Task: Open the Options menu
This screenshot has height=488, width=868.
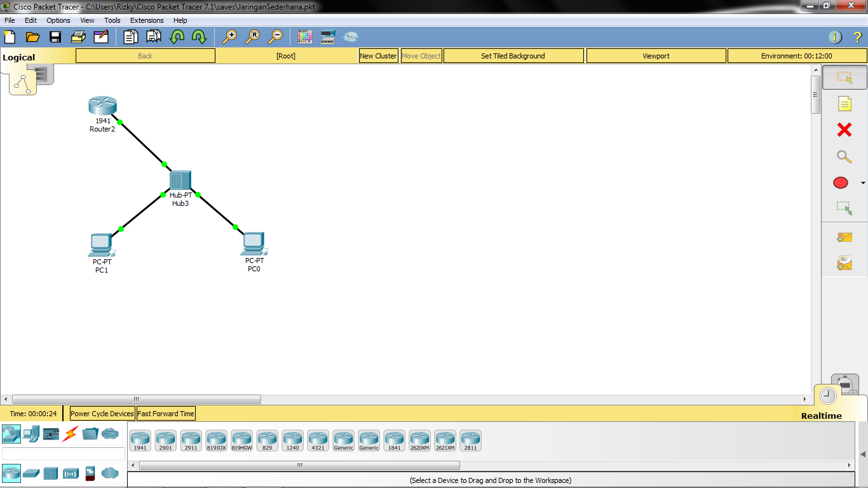Action: [58, 20]
